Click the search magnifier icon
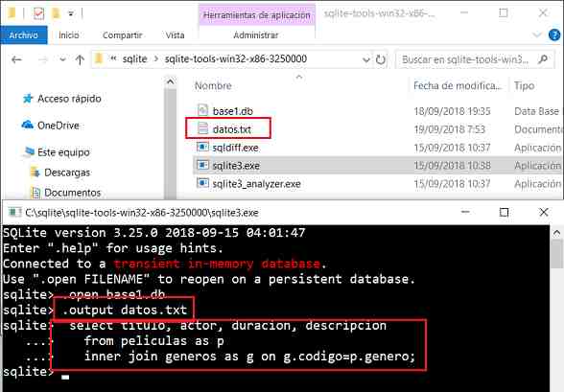The height and width of the screenshot is (392, 564). click(x=543, y=58)
